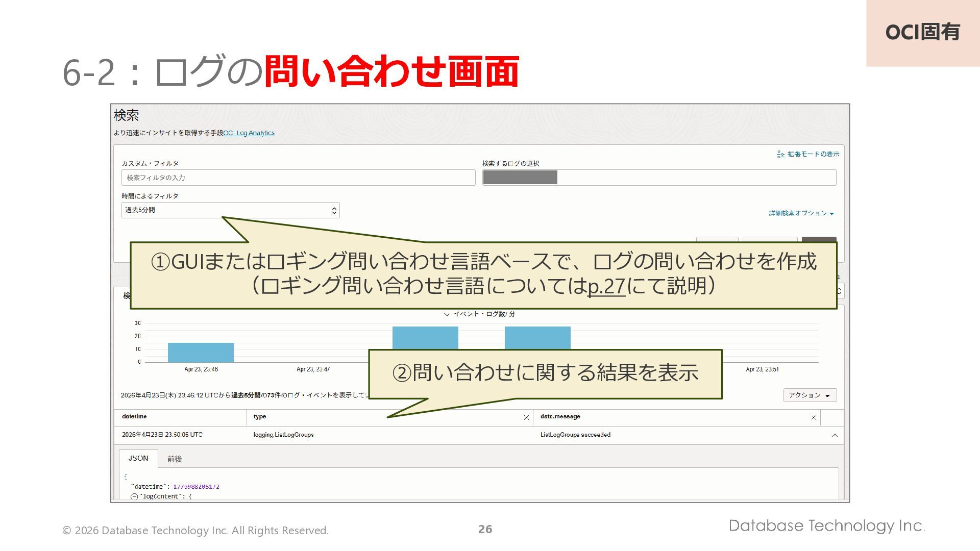This screenshot has width=980, height=551.
Task: Show advanced mode via 拡張モードの表示
Action: coord(807,154)
